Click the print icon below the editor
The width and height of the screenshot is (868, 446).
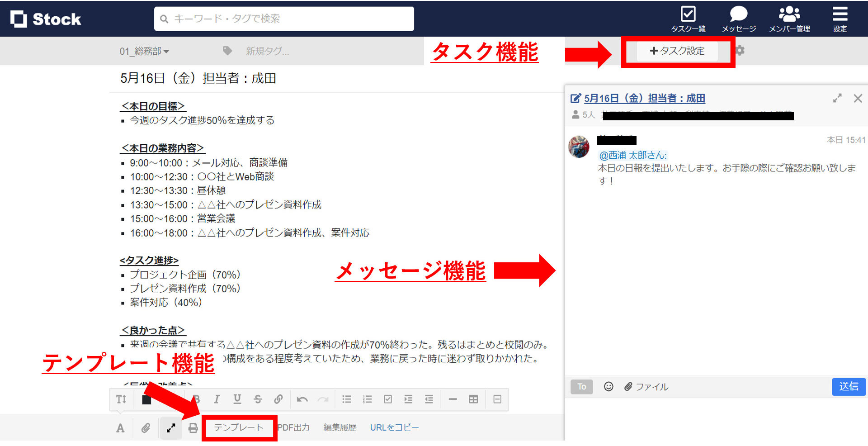point(193,427)
